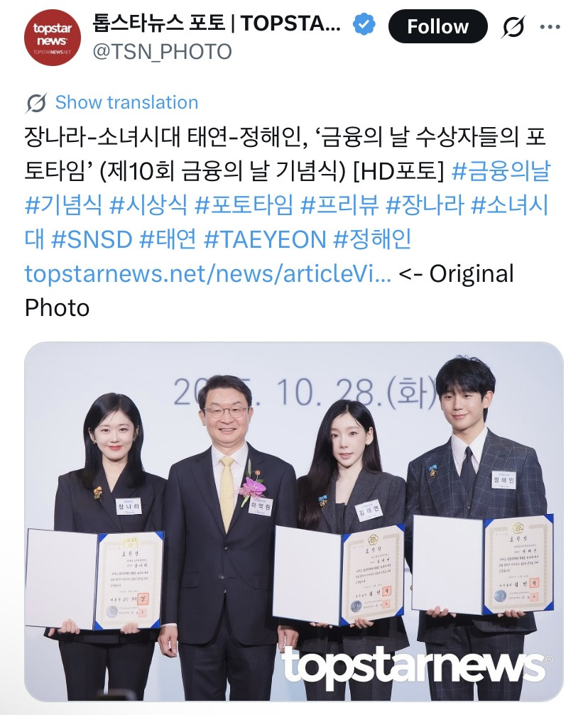
Task: Click the @TSN_PHOTO handle
Action: coord(163,52)
